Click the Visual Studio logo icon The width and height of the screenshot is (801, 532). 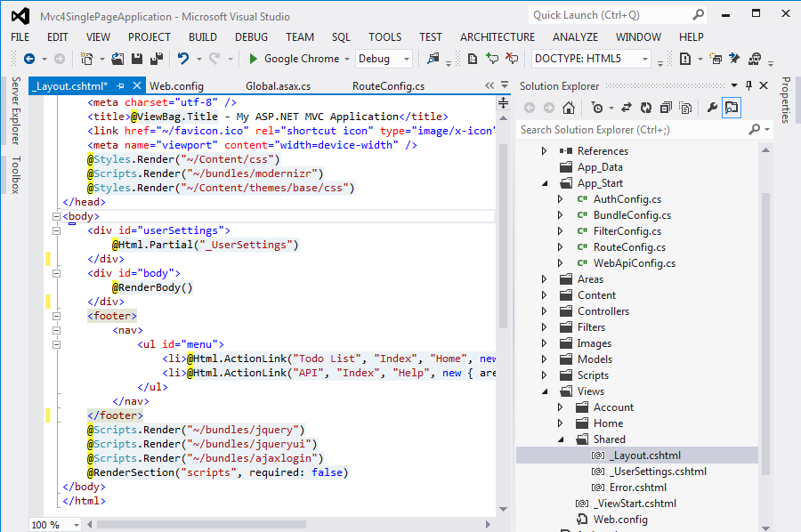tap(20, 16)
